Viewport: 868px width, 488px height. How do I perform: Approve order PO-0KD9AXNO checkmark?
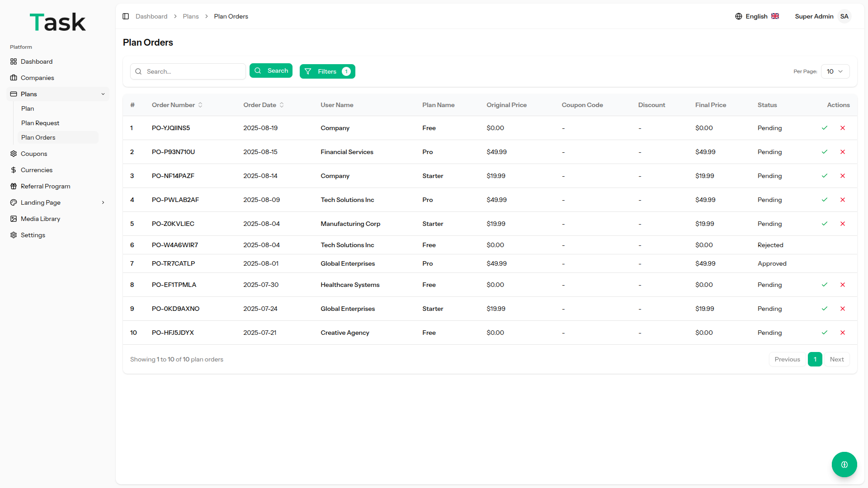(825, 309)
